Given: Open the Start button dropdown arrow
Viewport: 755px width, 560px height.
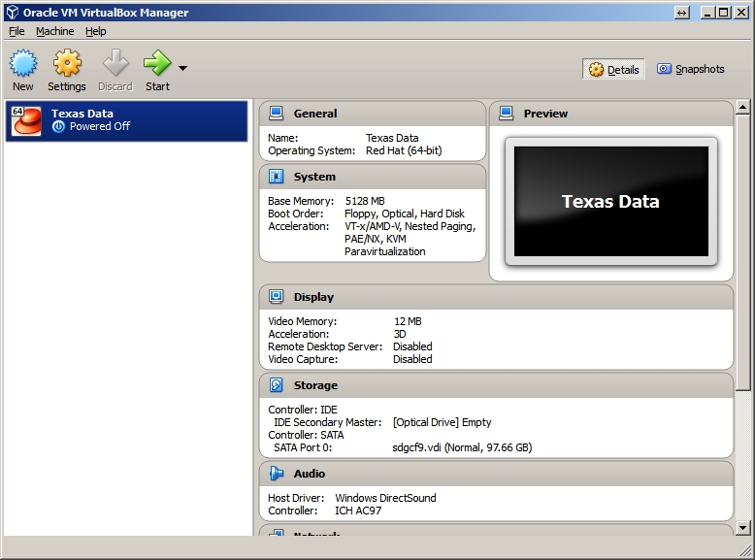Looking at the screenshot, I should [x=183, y=68].
